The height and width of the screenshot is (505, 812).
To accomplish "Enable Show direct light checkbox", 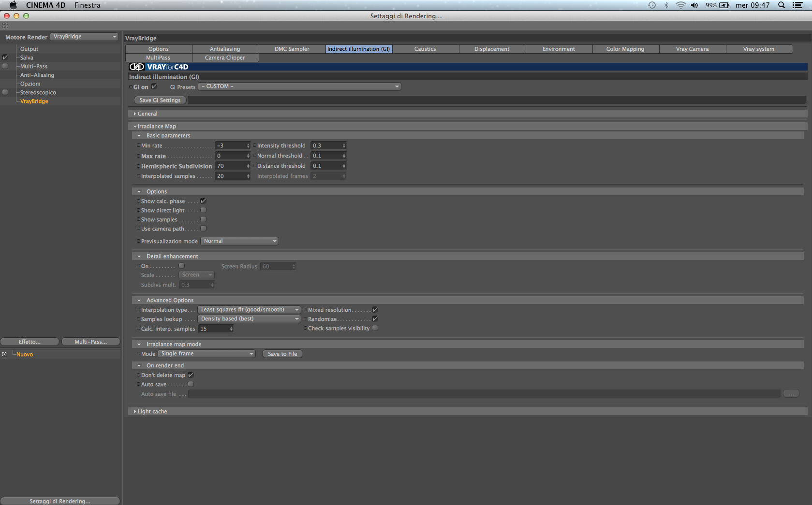I will point(203,210).
